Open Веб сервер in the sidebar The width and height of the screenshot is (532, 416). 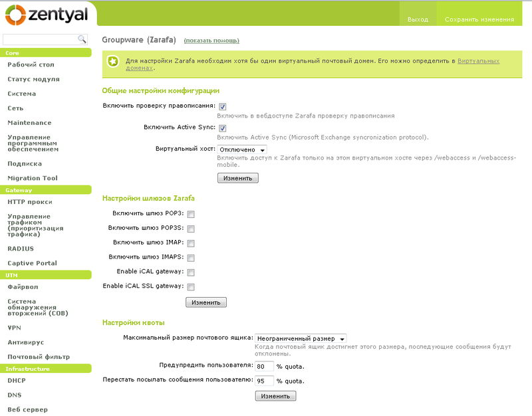tap(27, 409)
